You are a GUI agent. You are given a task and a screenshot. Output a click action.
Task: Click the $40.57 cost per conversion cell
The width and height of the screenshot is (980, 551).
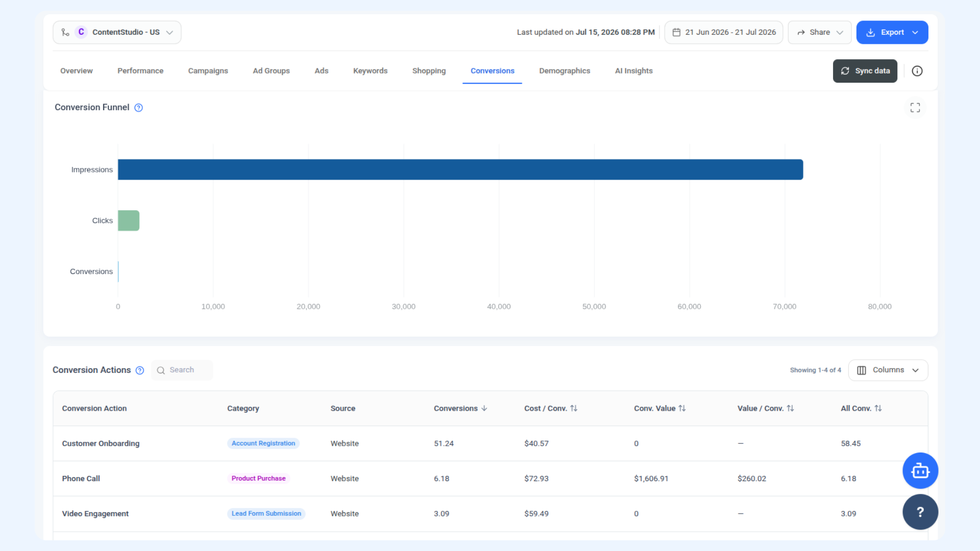536,443
